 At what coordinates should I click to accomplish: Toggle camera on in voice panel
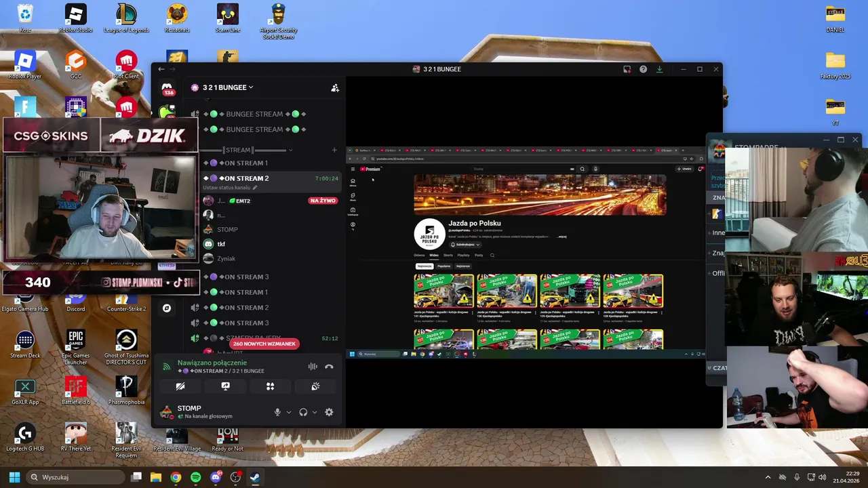point(180,386)
